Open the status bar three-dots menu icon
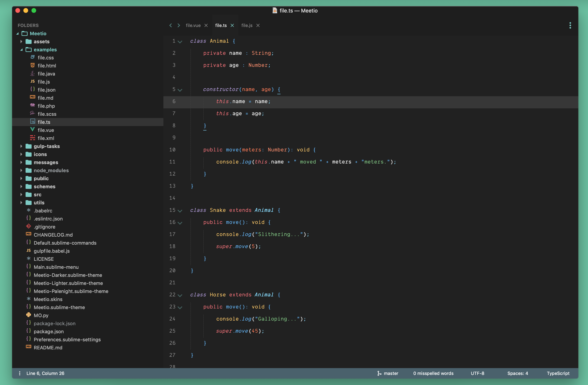 coord(20,373)
